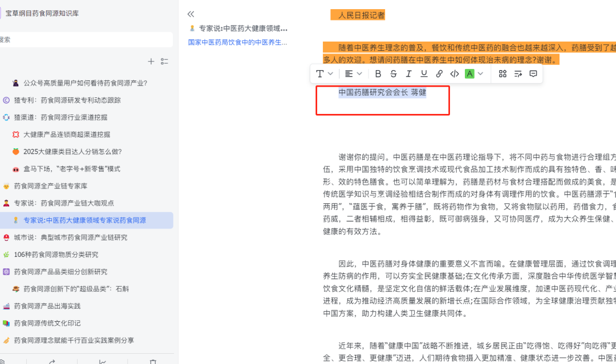Insert a hyperlink
The width and height of the screenshot is (616, 364).
[439, 73]
